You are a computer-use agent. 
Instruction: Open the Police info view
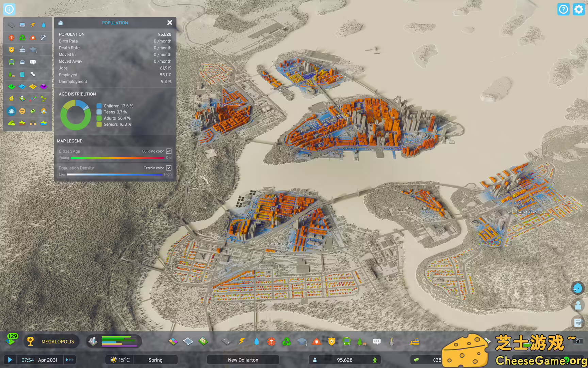(x=11, y=49)
